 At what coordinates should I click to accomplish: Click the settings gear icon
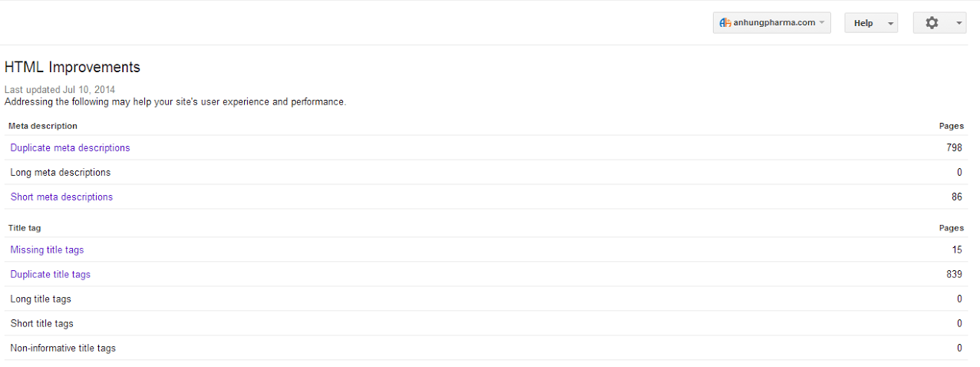(x=932, y=23)
